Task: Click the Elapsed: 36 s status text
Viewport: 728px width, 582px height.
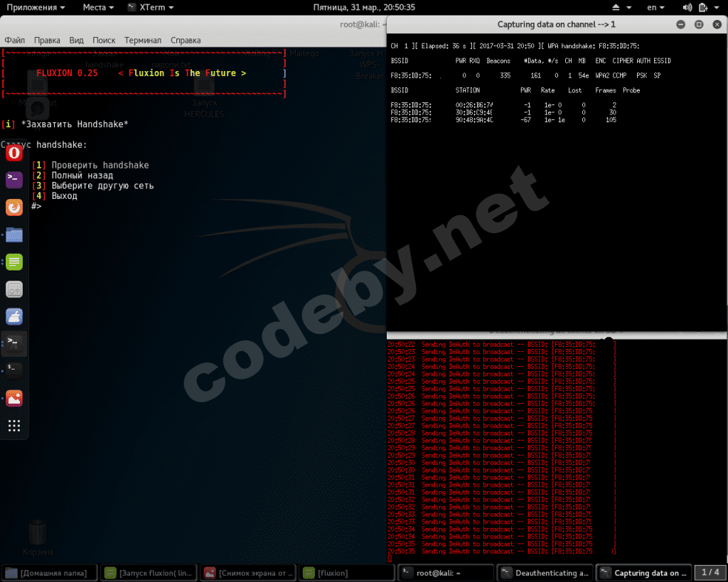Action: [x=444, y=46]
